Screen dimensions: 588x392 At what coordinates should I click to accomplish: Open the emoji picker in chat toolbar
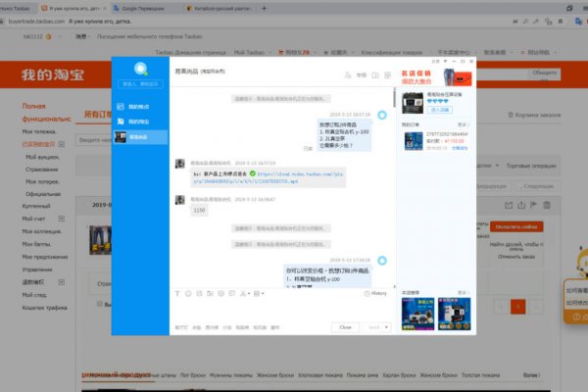(x=190, y=293)
